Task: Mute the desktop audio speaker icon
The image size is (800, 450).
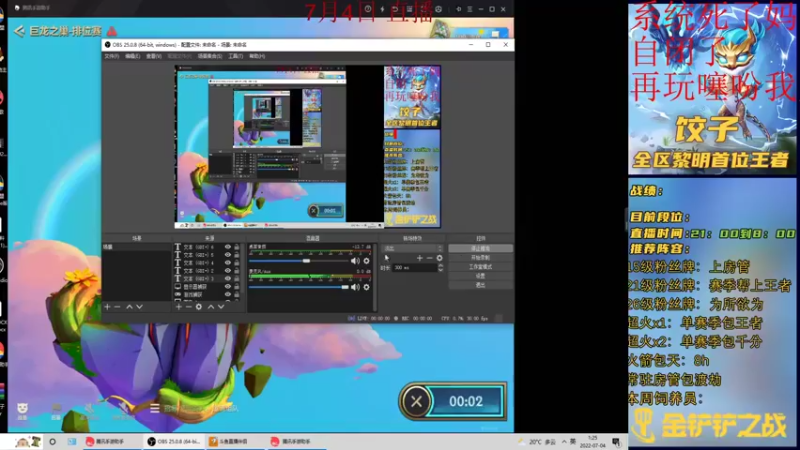Action: pos(355,261)
